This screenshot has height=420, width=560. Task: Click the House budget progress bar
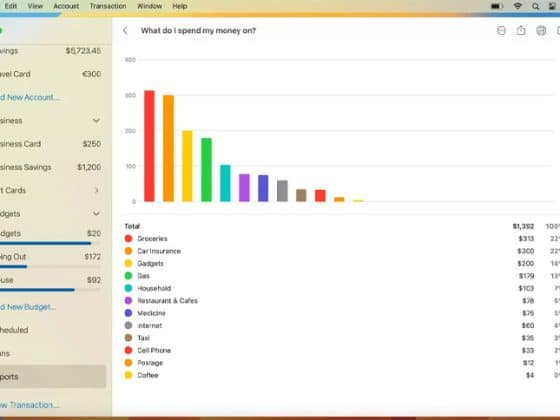tap(50, 290)
